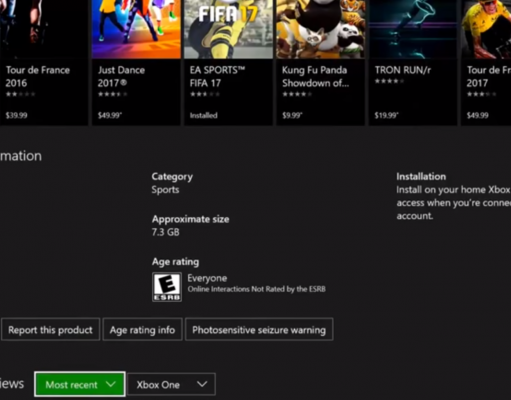
Task: Click the Approximate size heading
Action: 191,219
